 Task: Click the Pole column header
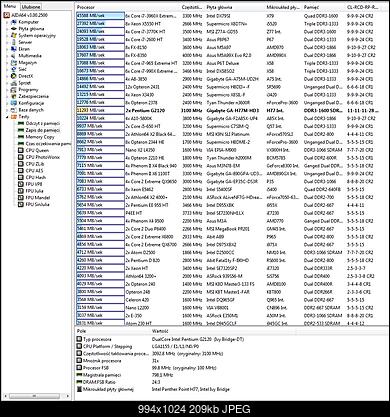(x=112, y=331)
